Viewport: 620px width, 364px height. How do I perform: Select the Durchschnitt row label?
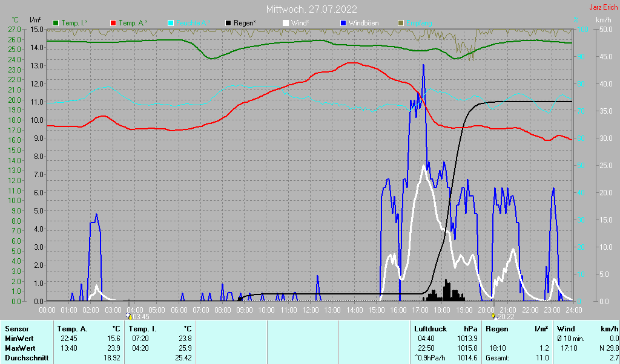point(26,358)
